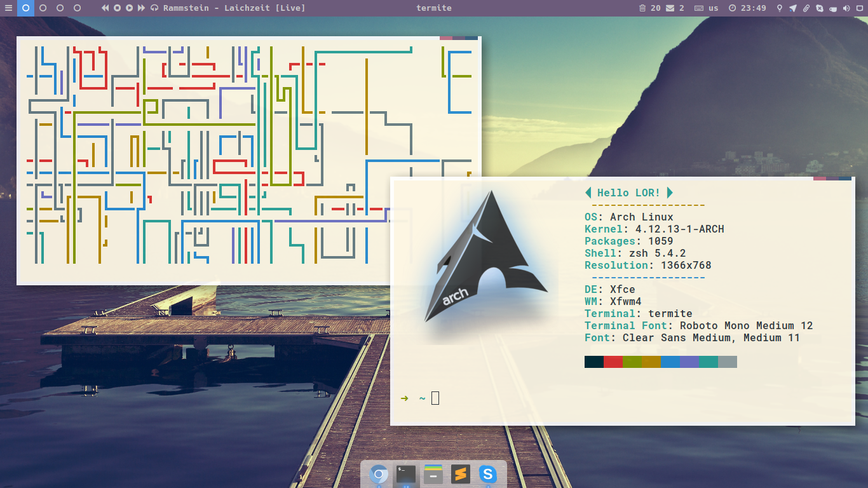Click the Skype tray status icon

click(x=820, y=8)
